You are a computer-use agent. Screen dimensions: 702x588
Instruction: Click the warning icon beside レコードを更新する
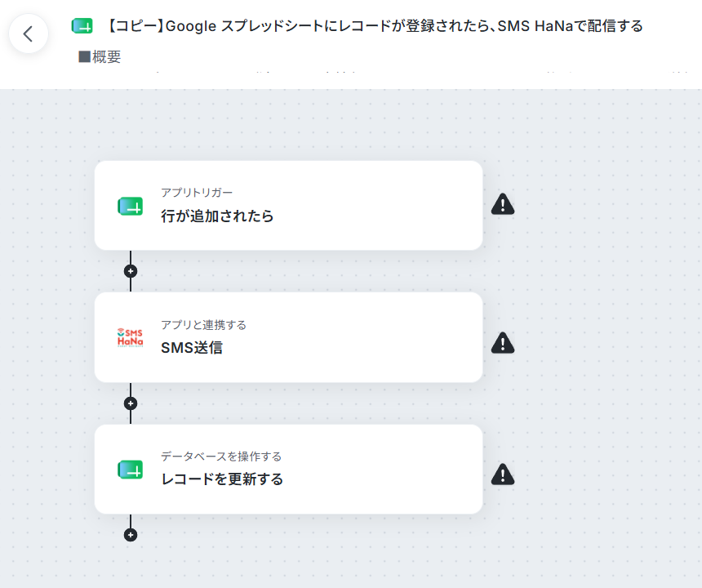(503, 474)
